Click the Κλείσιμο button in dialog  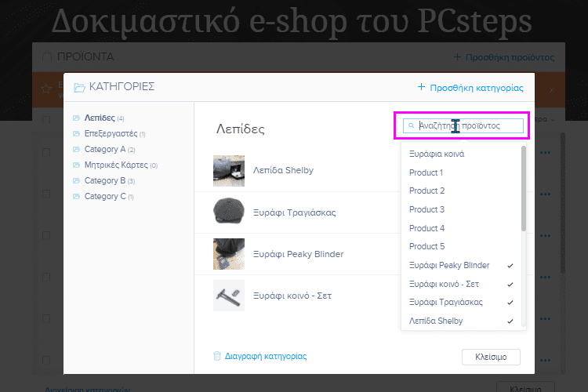(x=491, y=357)
